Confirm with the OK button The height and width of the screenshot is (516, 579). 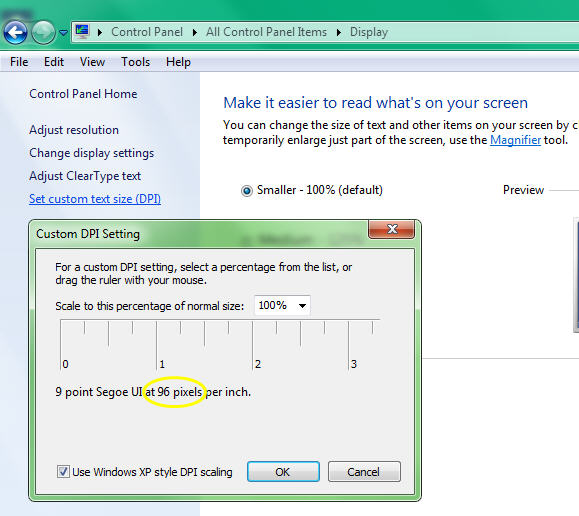click(283, 472)
